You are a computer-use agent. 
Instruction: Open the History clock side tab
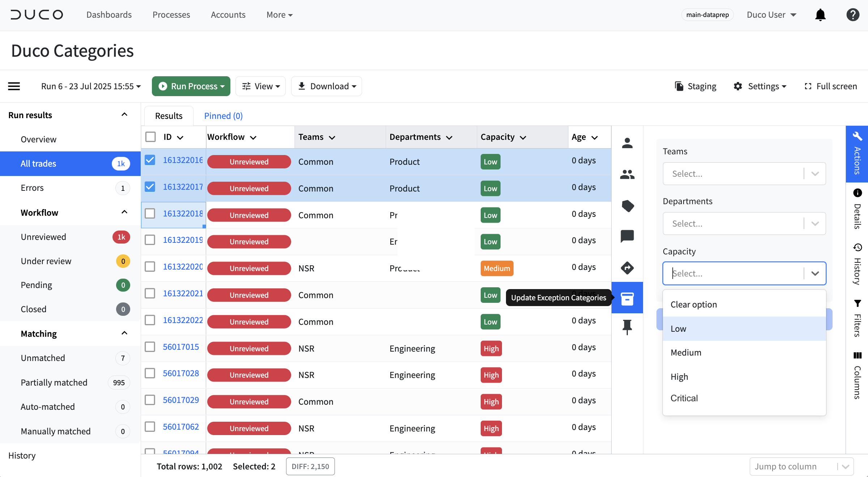857,264
